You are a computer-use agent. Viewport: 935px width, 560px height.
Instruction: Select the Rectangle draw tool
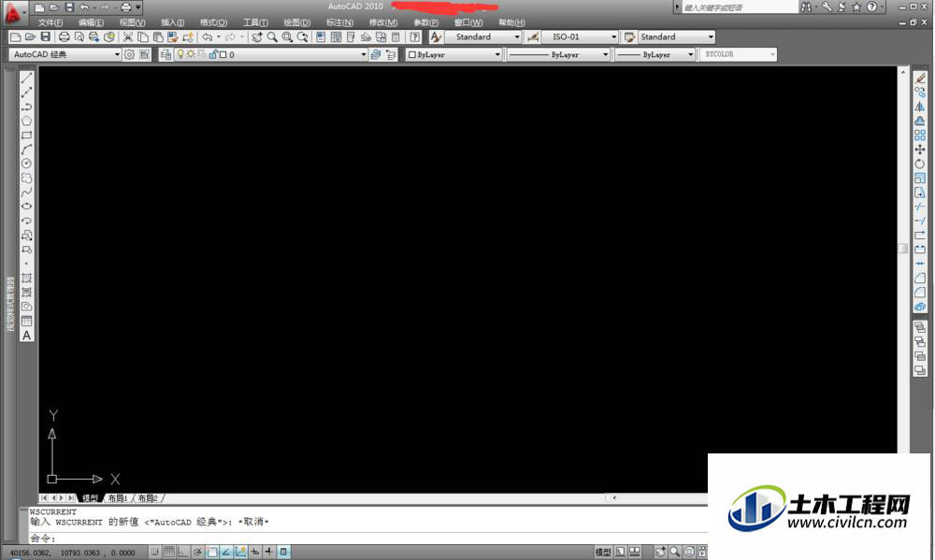[x=26, y=136]
